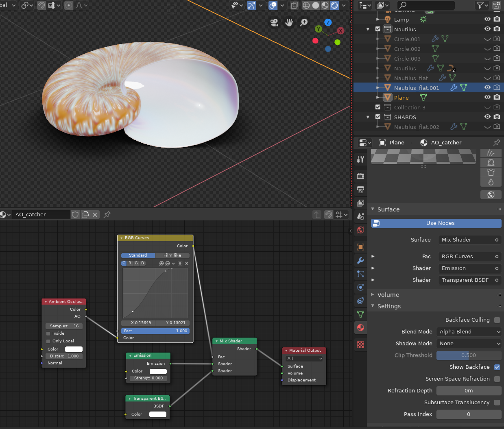Collapse the Settings panel
504x429 pixels.
click(373, 306)
